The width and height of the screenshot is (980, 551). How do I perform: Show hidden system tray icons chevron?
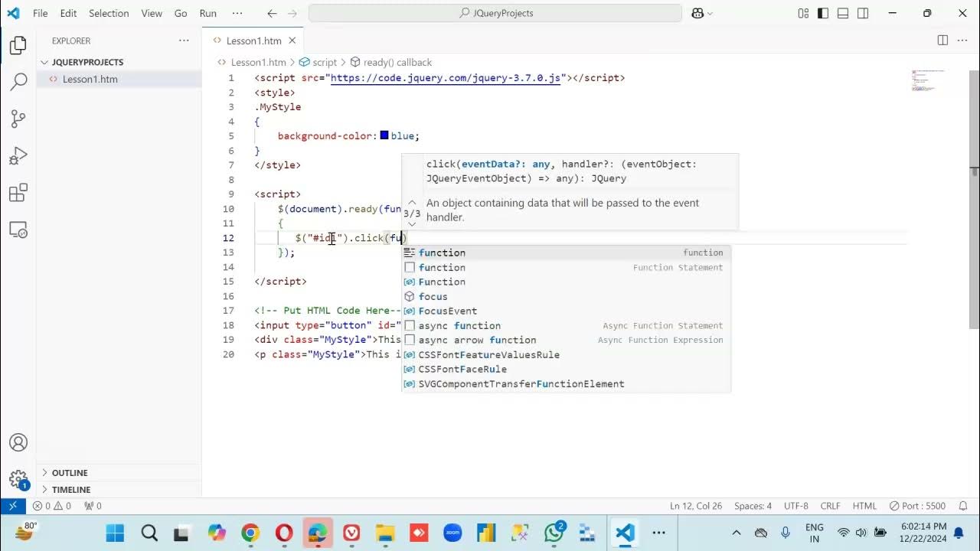pos(737,533)
